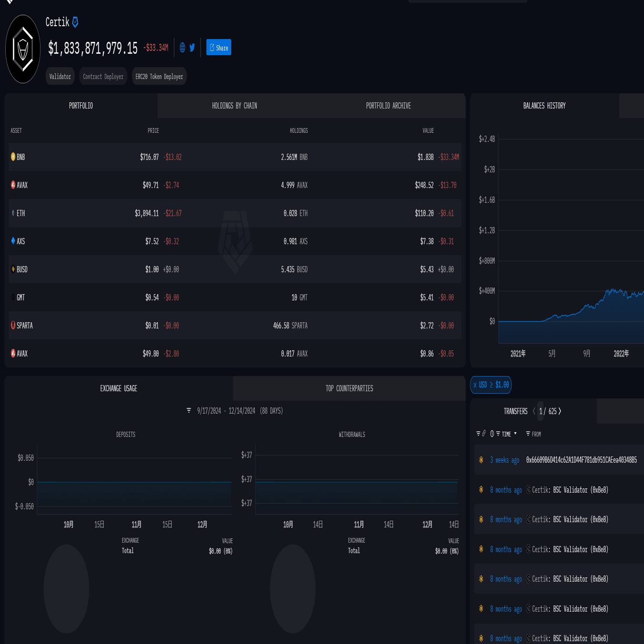Open the Certik website globe icon
Viewport: 644px width, 644px height.
click(x=182, y=48)
